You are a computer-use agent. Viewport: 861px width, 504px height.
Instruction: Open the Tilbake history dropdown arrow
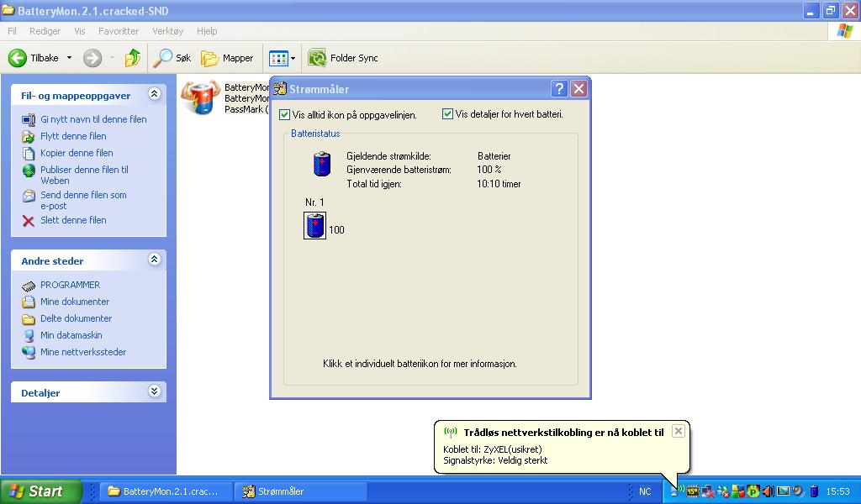pyautogui.click(x=69, y=58)
